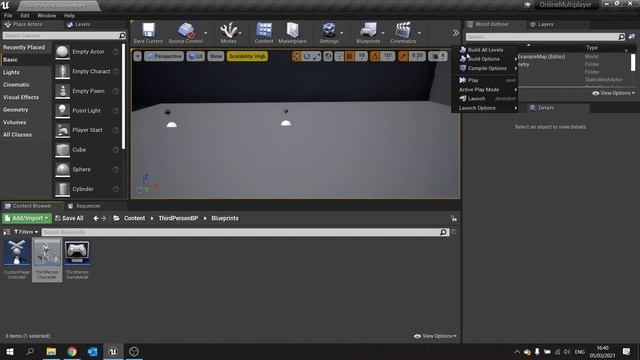Open the Edit menu

(25, 16)
